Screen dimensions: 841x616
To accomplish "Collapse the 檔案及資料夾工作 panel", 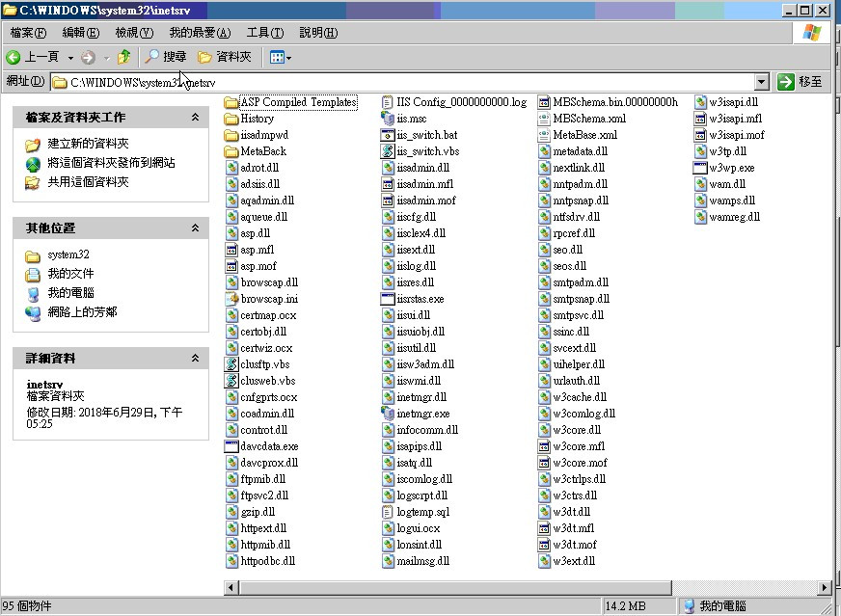I will pos(195,117).
